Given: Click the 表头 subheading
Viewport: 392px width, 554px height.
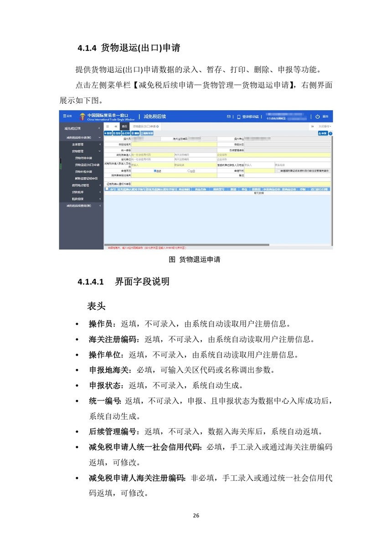Looking at the screenshot, I should (97, 306).
